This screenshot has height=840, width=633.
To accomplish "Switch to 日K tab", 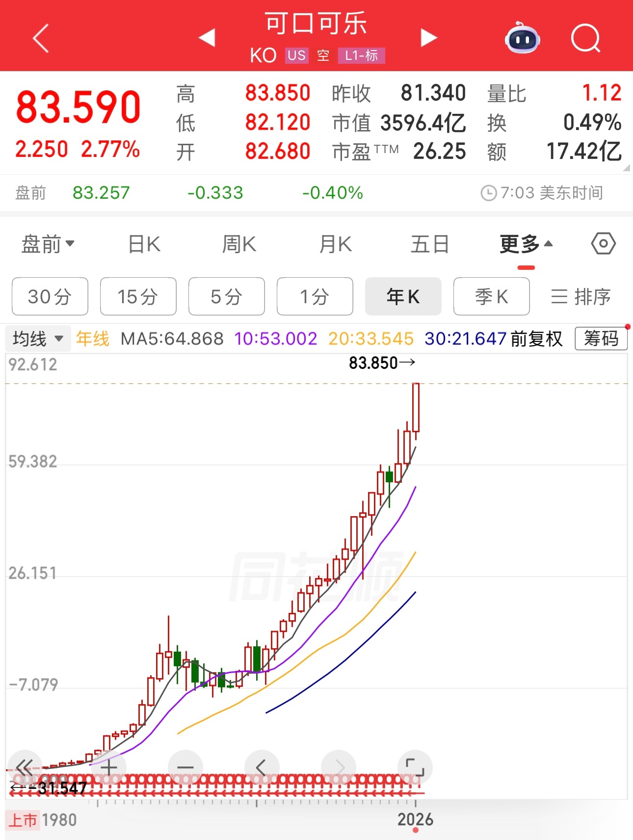I will coord(144,244).
